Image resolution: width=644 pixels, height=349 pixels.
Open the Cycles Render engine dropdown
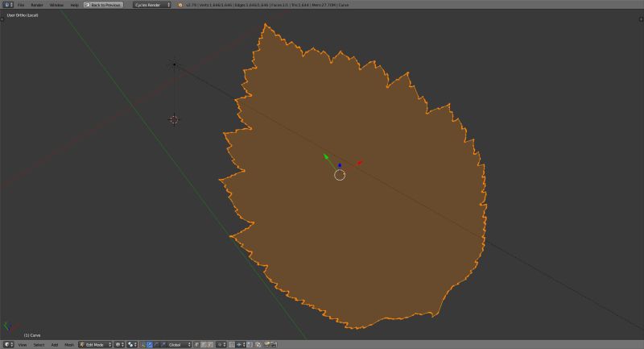tap(152, 5)
